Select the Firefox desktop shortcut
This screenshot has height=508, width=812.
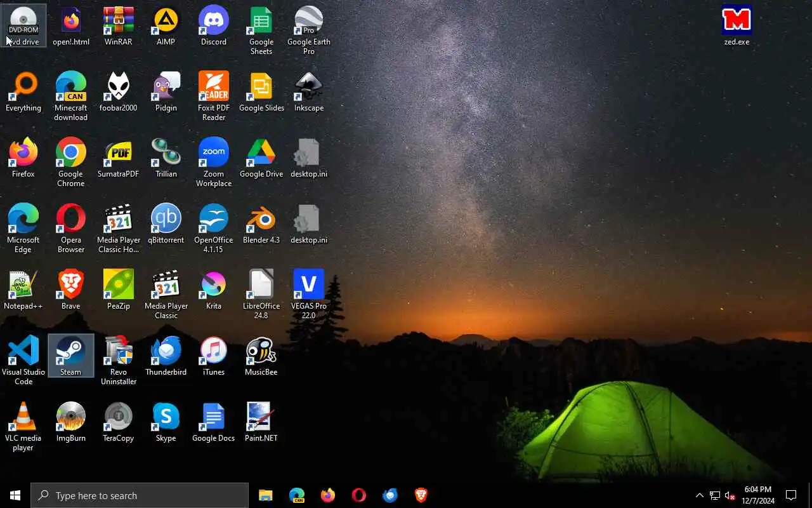[x=23, y=158]
